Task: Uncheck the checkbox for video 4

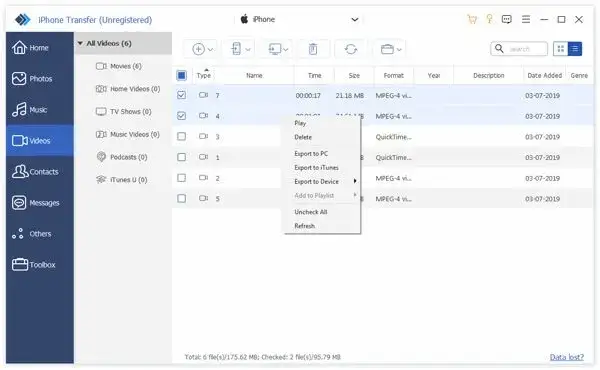Action: pyautogui.click(x=181, y=116)
